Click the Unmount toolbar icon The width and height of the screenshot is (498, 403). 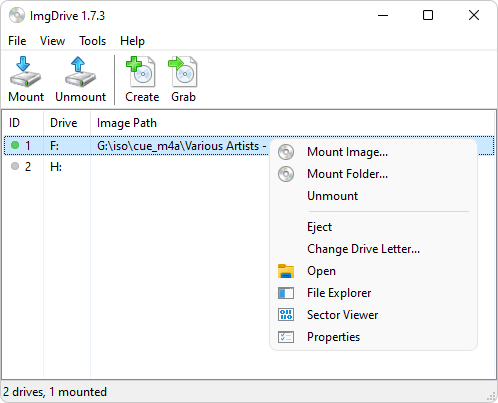pos(80,72)
